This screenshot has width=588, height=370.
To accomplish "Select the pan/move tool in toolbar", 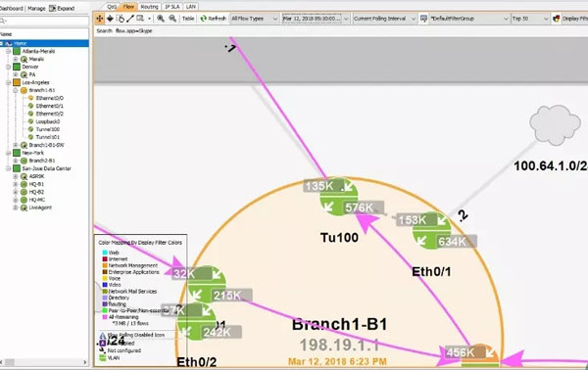I will pyautogui.click(x=99, y=19).
